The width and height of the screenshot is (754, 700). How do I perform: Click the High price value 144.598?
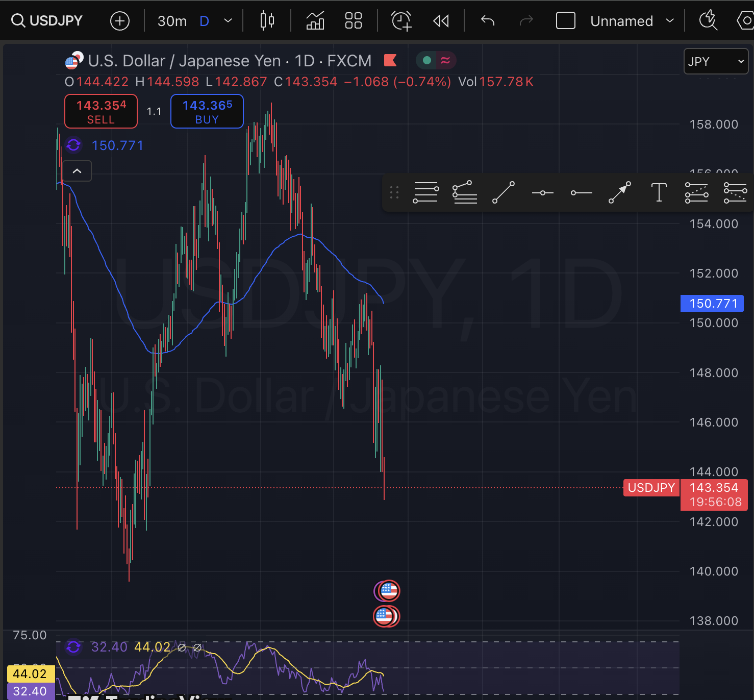pos(173,82)
